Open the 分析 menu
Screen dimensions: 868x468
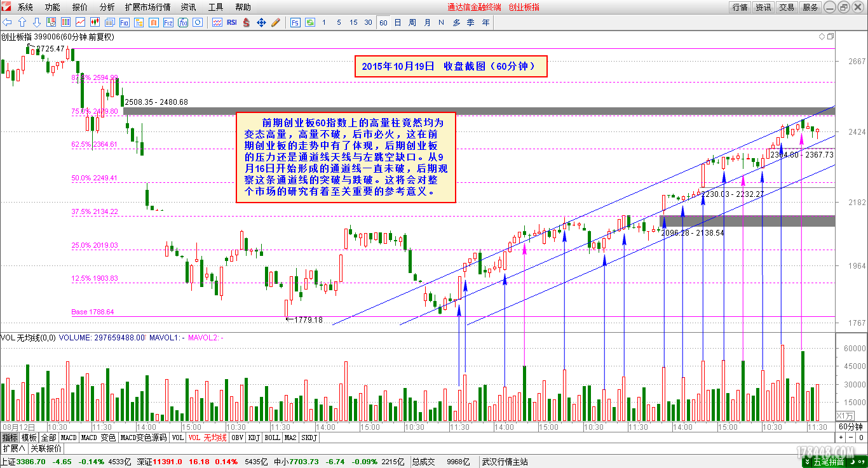[107, 7]
